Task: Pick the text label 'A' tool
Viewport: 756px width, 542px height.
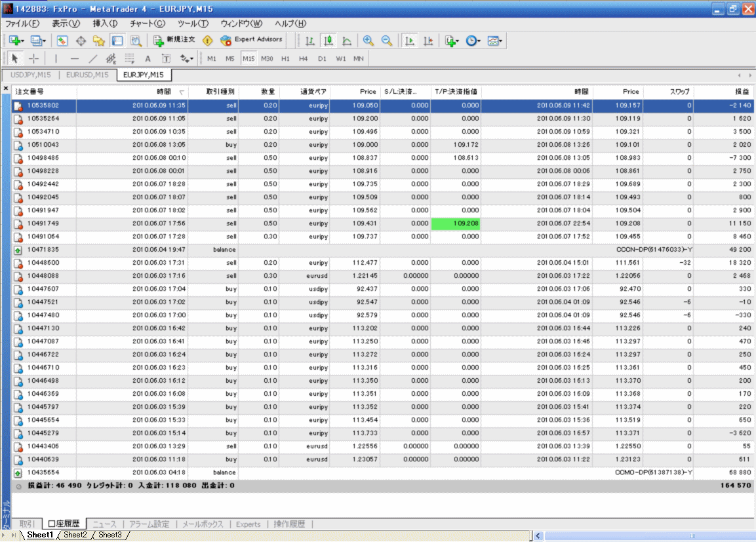Action: (x=148, y=58)
